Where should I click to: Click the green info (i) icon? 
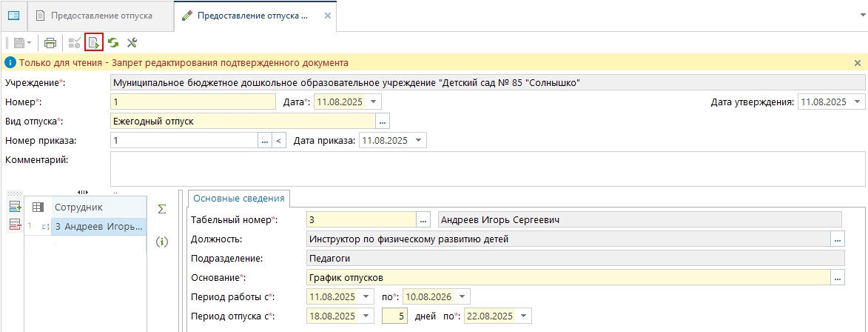162,242
